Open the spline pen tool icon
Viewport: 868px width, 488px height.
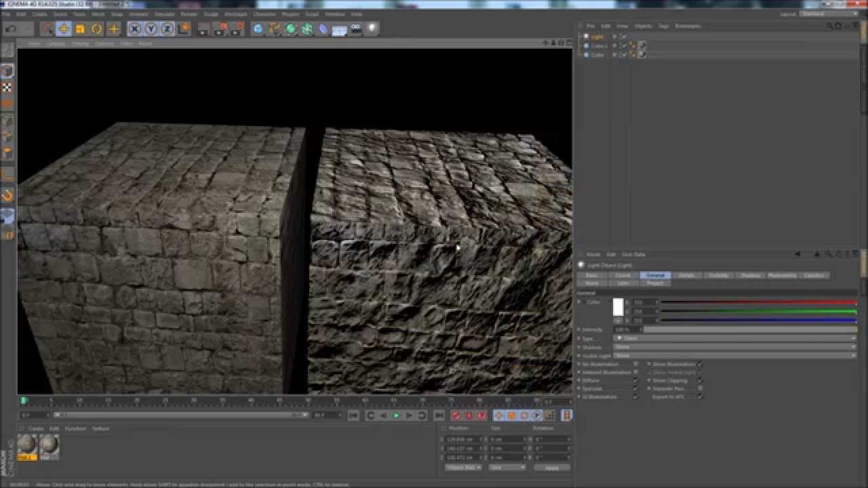tap(274, 29)
